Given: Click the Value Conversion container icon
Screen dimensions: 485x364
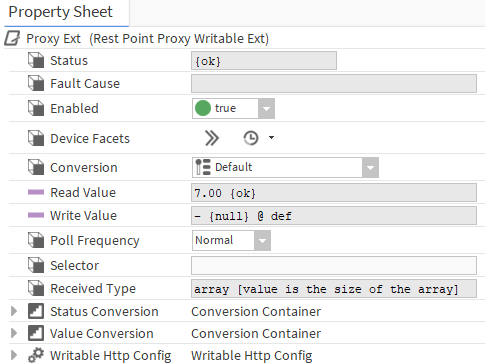Looking at the screenshot, I should pos(36,333).
